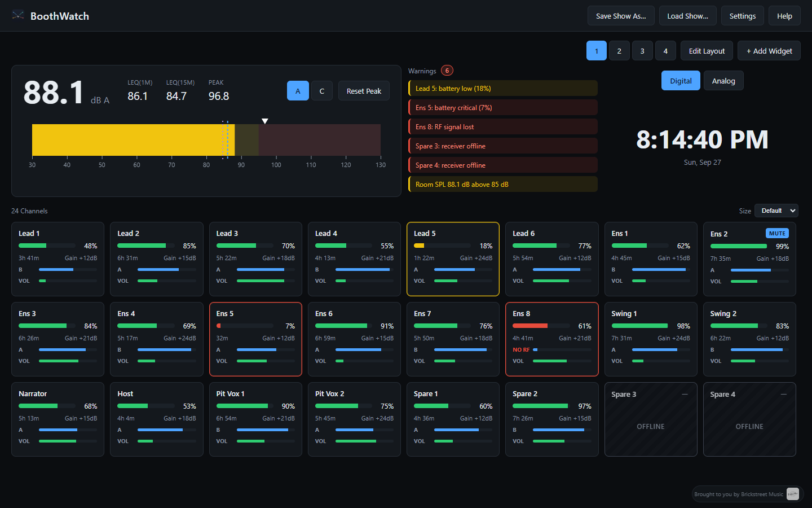Open the Load Show dialog

click(x=688, y=16)
